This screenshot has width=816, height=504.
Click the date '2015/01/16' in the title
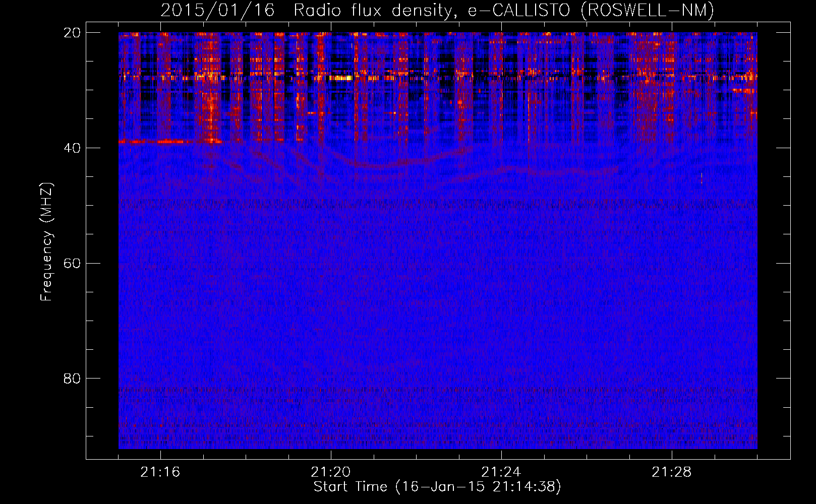(217, 10)
